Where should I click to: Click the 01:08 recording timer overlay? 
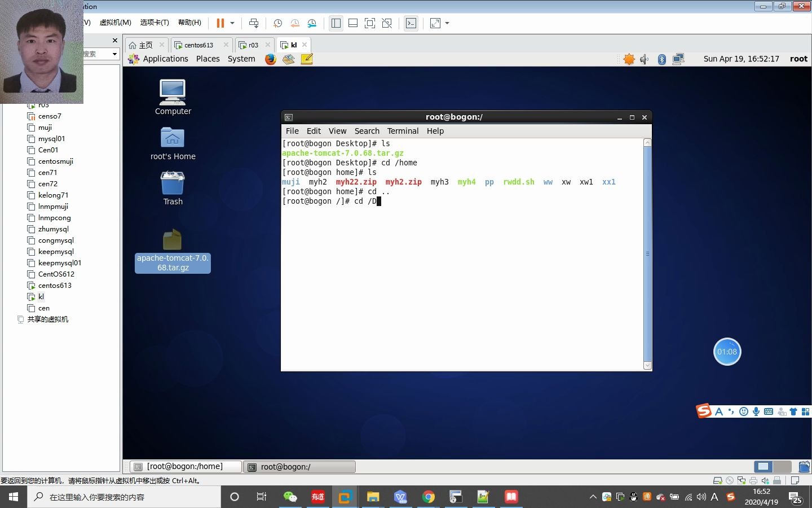click(727, 352)
